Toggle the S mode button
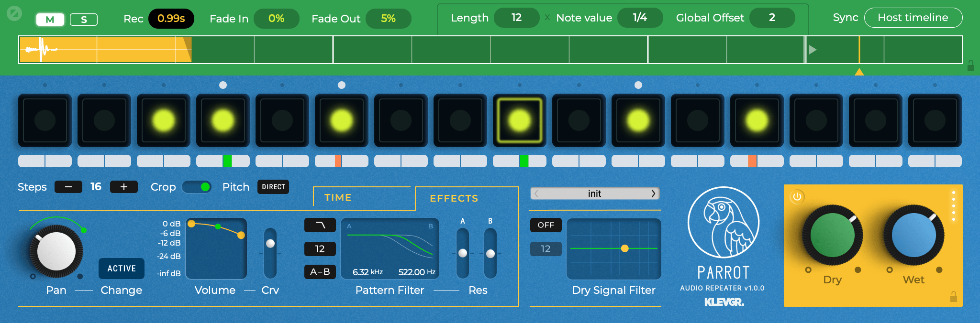 84,20
